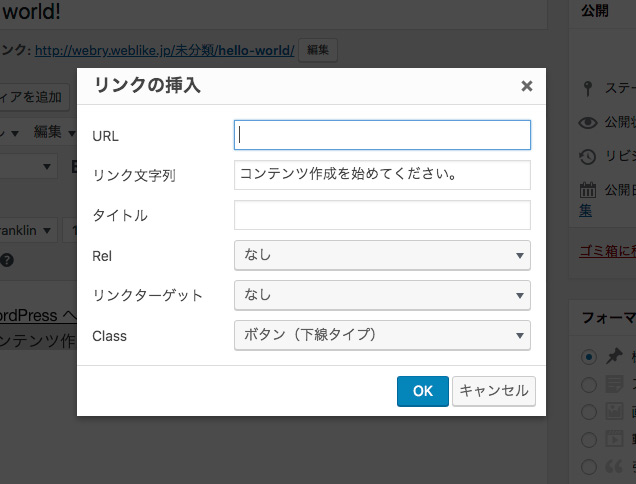
Task: Expand the Class dropdown showing ボタン（下線タイプ）
Action: [x=381, y=335]
